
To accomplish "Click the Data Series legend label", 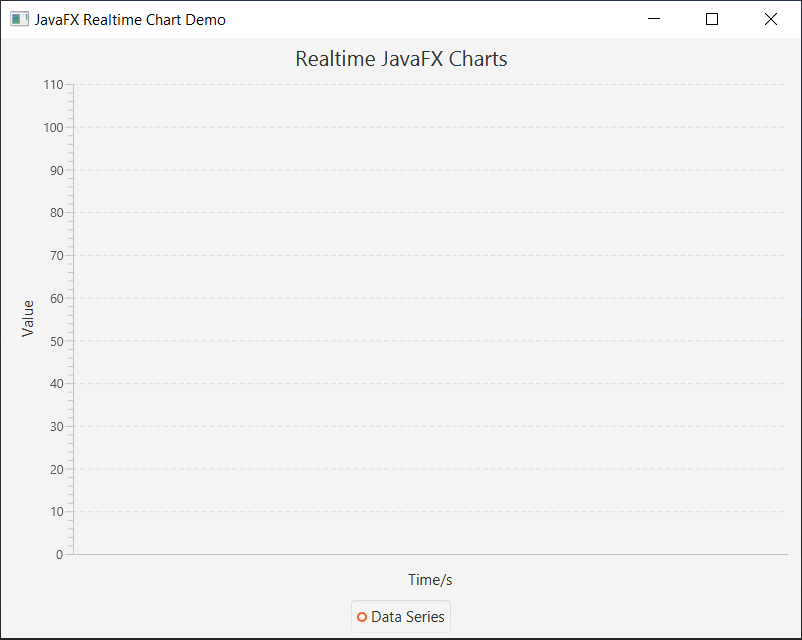I will pyautogui.click(x=408, y=617).
